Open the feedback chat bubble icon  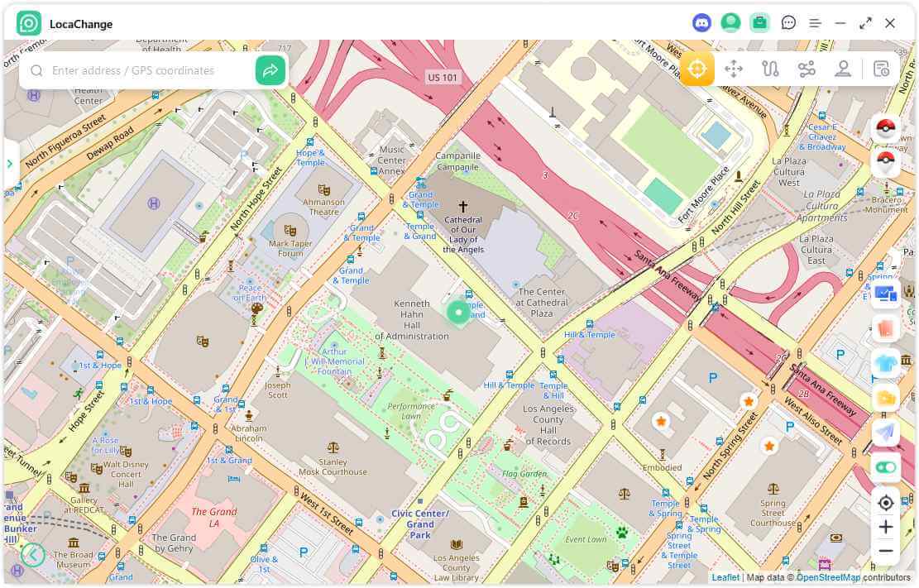788,23
